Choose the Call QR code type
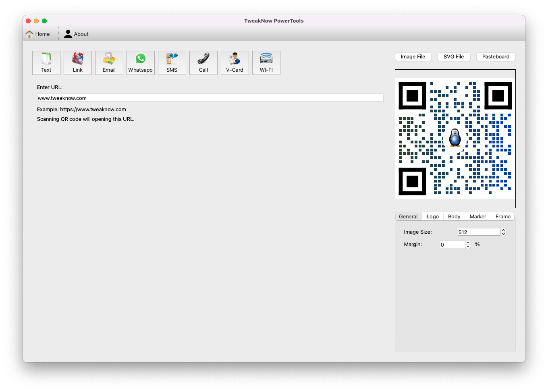This screenshot has width=548, height=392. coord(203,63)
